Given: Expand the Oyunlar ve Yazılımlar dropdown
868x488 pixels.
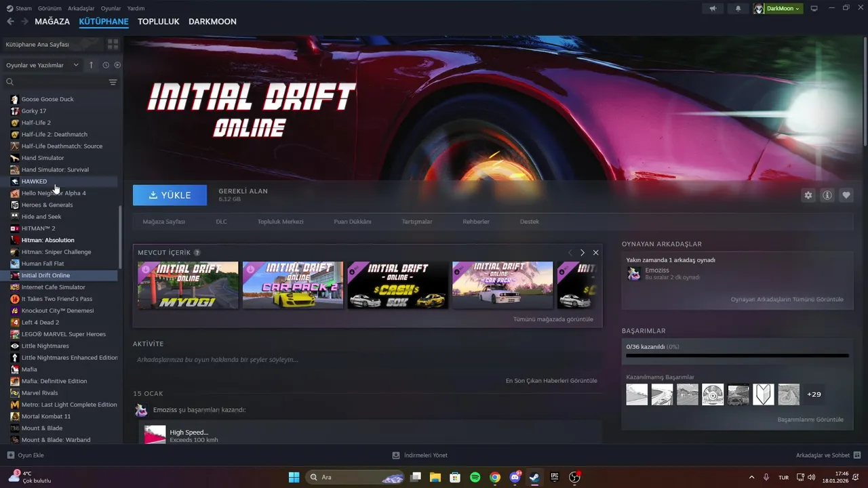Looking at the screenshot, I should tap(42, 65).
